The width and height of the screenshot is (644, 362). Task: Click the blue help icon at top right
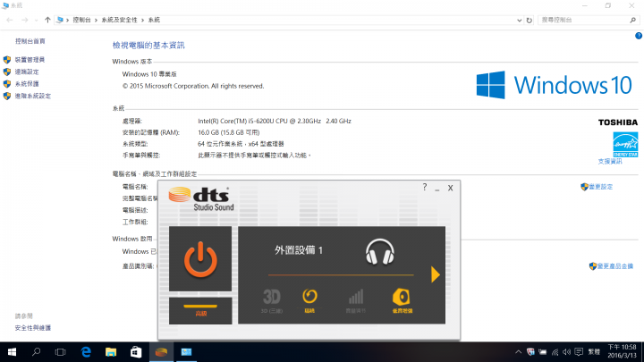tap(639, 36)
